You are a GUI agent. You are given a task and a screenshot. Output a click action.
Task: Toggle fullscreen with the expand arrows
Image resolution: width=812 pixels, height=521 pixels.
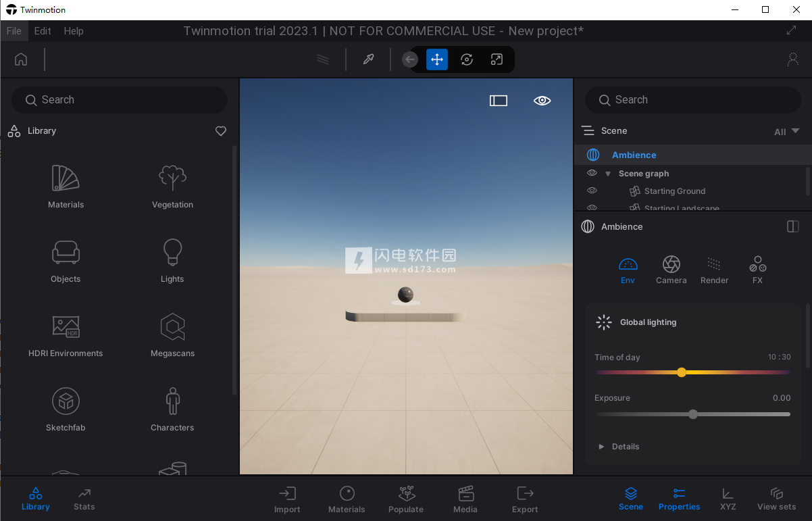point(792,30)
